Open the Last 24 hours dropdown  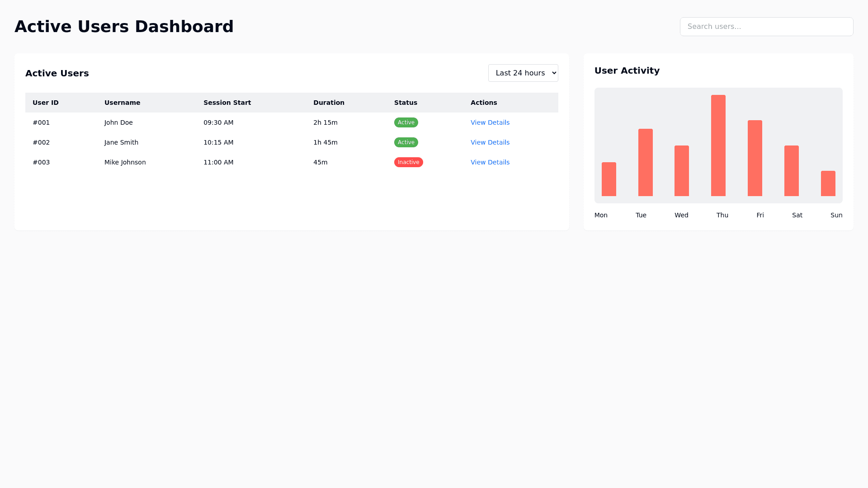523,73
